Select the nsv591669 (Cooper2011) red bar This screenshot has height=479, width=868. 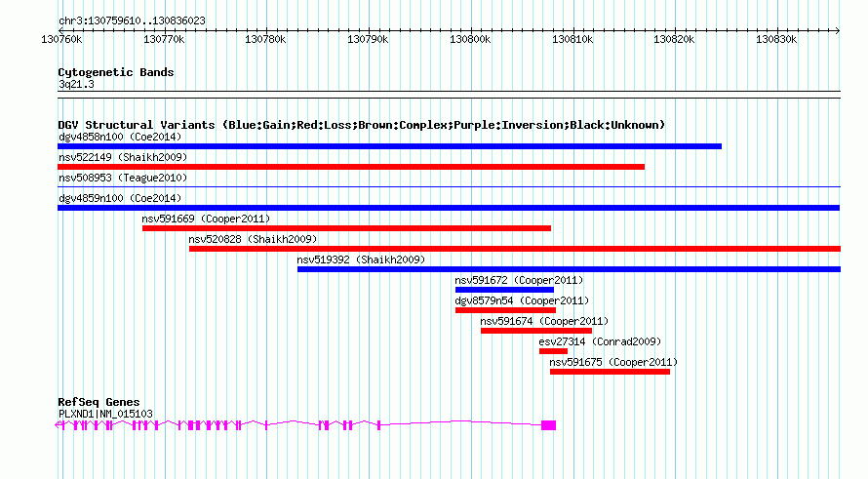(x=346, y=228)
